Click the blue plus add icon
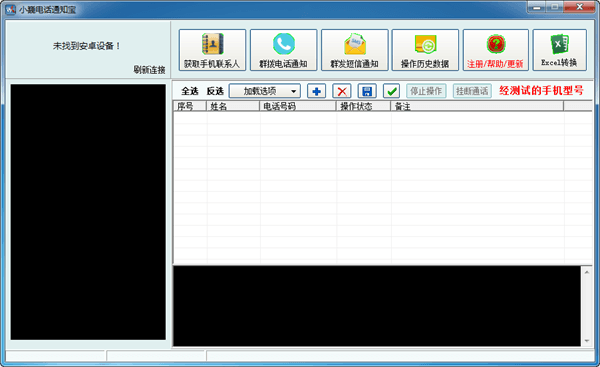Viewport: 600px width, 367px height. pos(316,91)
